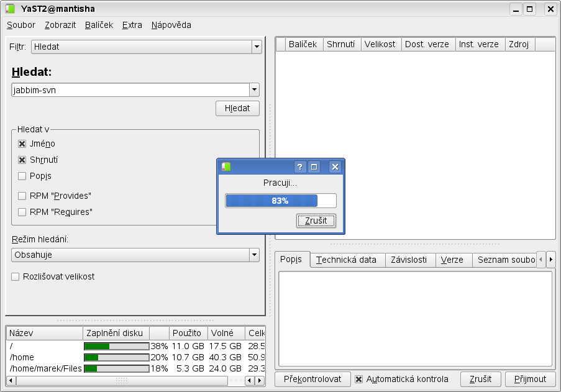Click the YaST2 window title icon
Viewport: 561px width, 392px height.
point(10,9)
